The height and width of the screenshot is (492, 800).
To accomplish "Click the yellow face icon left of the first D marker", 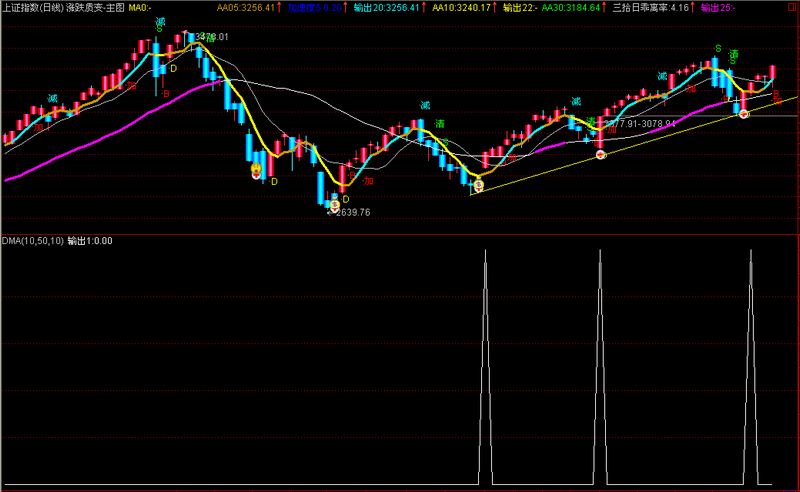I will pyautogui.click(x=256, y=168).
